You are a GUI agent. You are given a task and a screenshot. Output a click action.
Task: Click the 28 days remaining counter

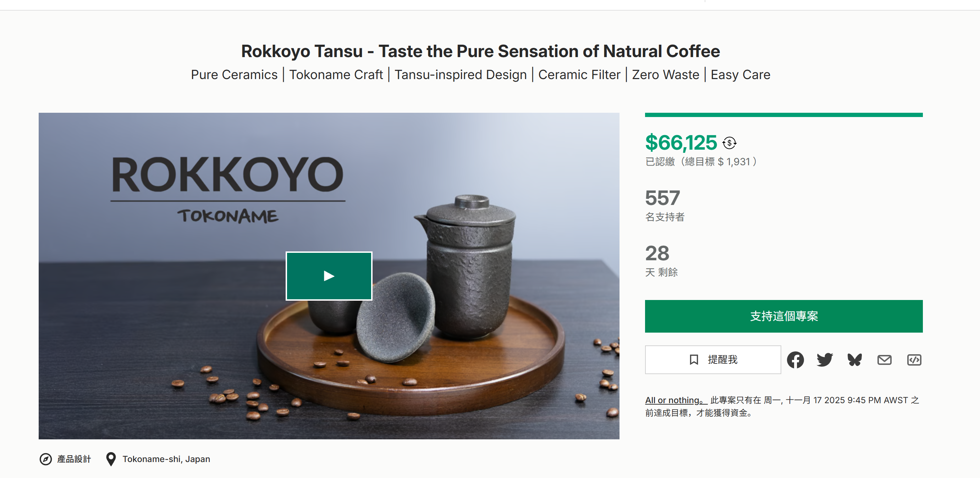657,253
